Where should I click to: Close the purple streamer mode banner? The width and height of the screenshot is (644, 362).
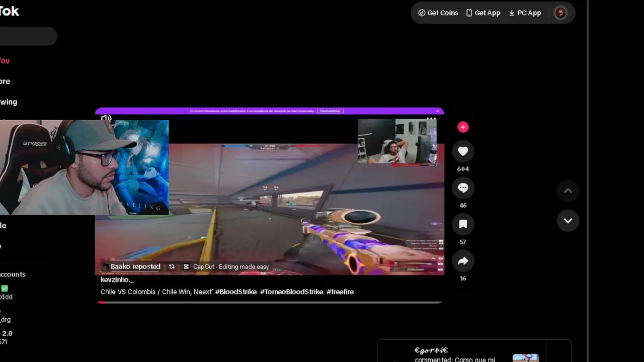point(438,111)
